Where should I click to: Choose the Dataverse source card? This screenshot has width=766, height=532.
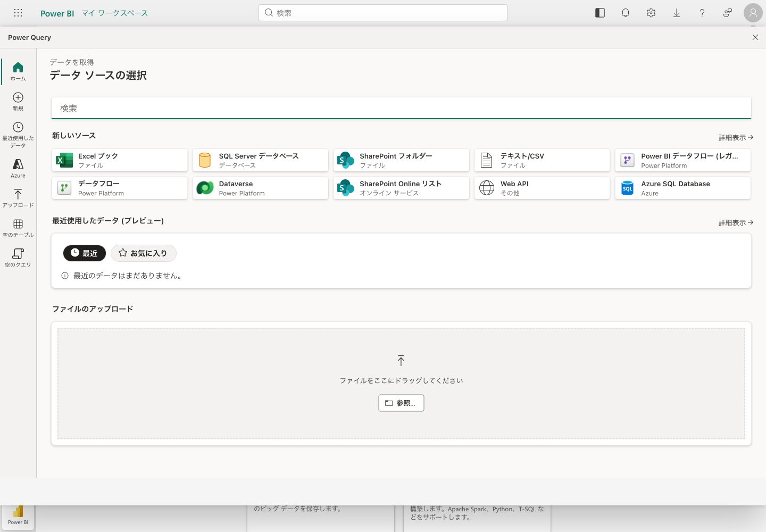pyautogui.click(x=261, y=188)
